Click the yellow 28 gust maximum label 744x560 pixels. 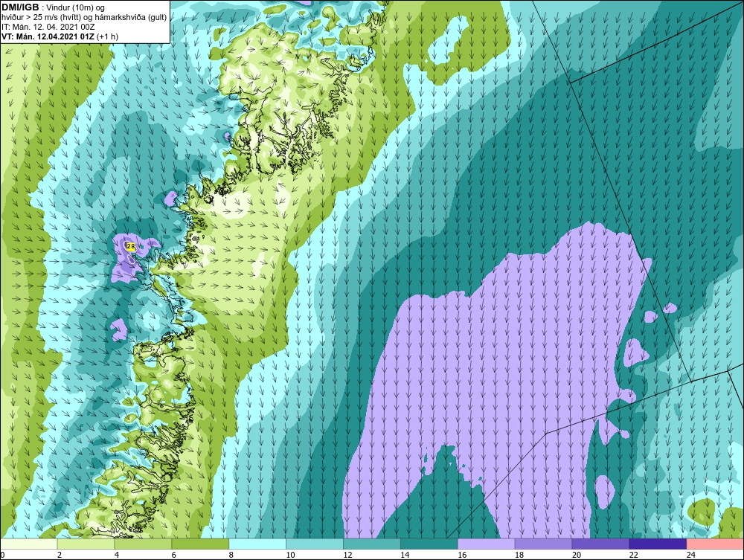(131, 246)
